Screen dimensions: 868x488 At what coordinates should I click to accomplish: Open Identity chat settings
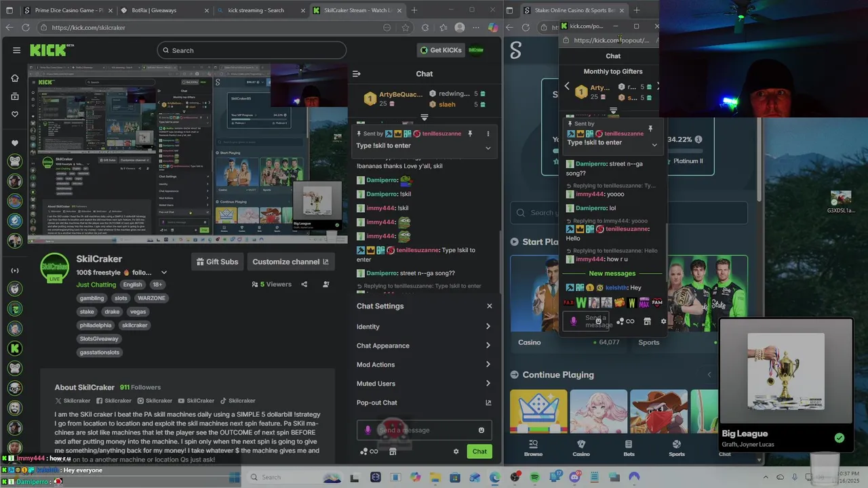(424, 327)
